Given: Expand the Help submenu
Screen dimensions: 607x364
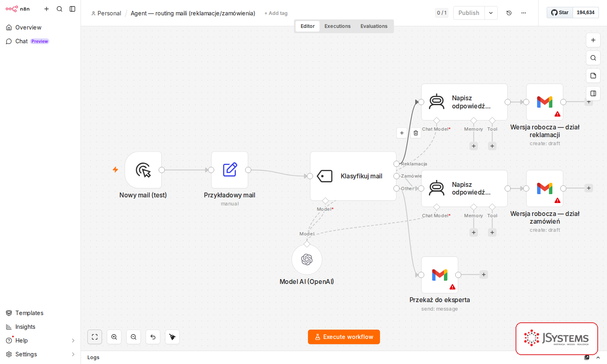Looking at the screenshot, I should (73, 341).
